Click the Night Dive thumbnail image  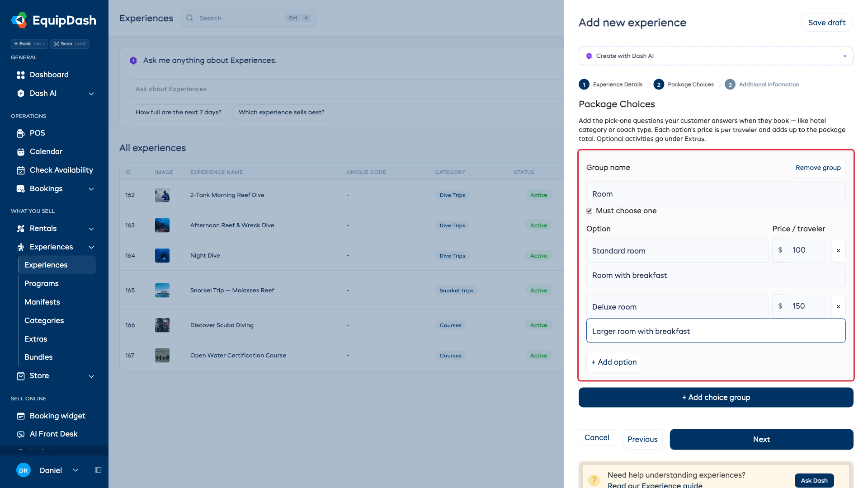tap(162, 256)
